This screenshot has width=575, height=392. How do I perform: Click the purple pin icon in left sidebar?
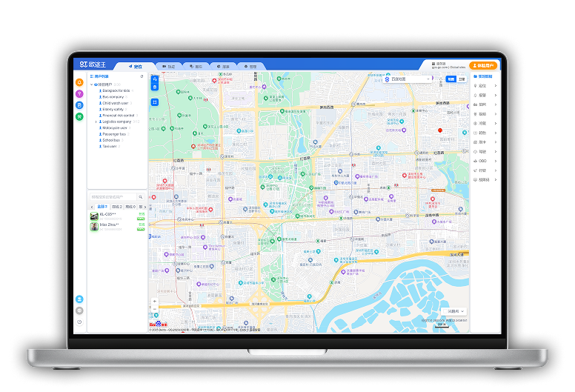pos(79,93)
